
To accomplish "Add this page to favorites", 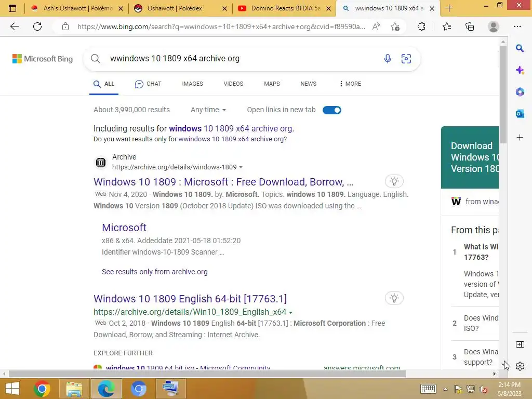I will pyautogui.click(x=395, y=26).
